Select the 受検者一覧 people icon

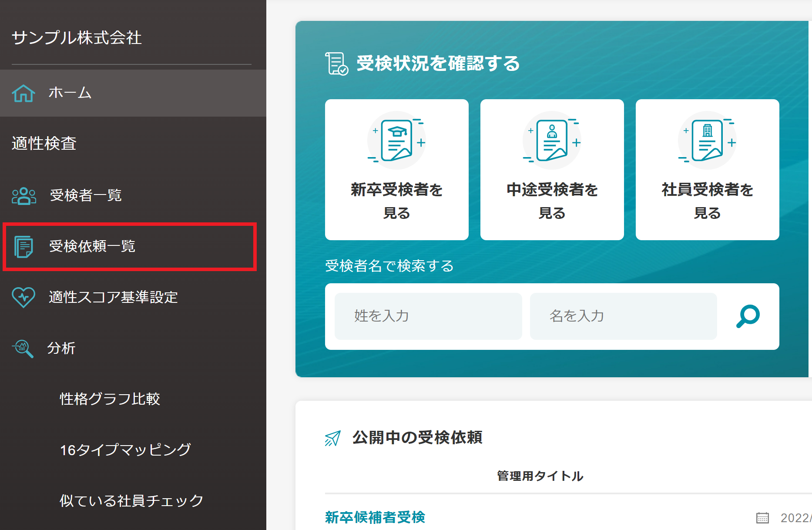(24, 195)
